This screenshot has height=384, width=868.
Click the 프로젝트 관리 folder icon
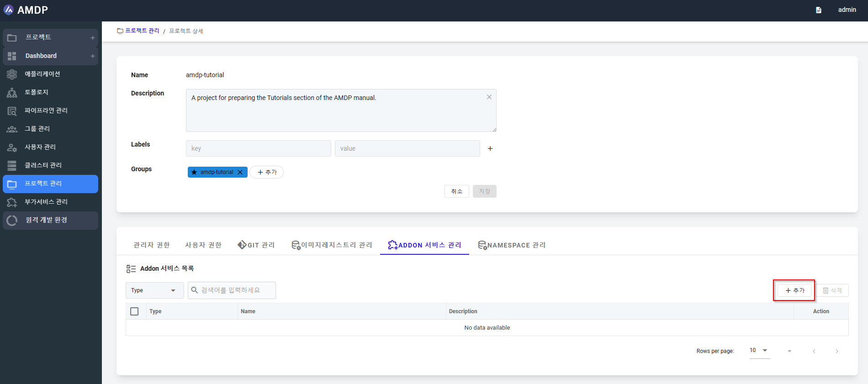pyautogui.click(x=12, y=184)
